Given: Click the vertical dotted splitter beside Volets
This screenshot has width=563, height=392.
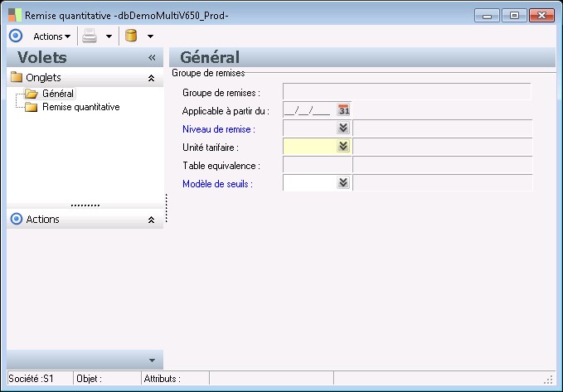Looking at the screenshot, I should tap(166, 208).
